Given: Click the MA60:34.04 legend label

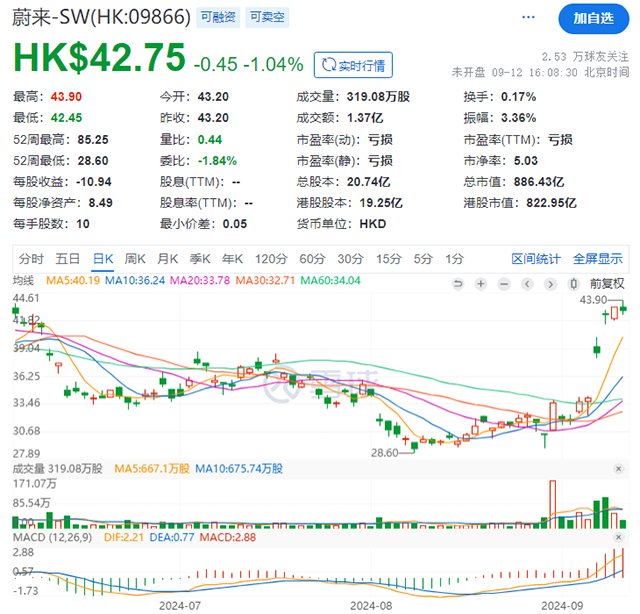Looking at the screenshot, I should point(331,280).
